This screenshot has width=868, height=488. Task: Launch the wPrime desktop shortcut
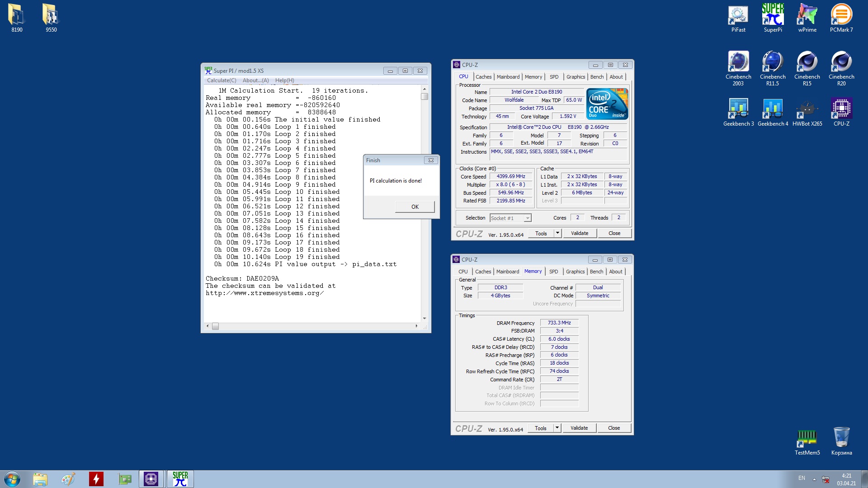(807, 19)
